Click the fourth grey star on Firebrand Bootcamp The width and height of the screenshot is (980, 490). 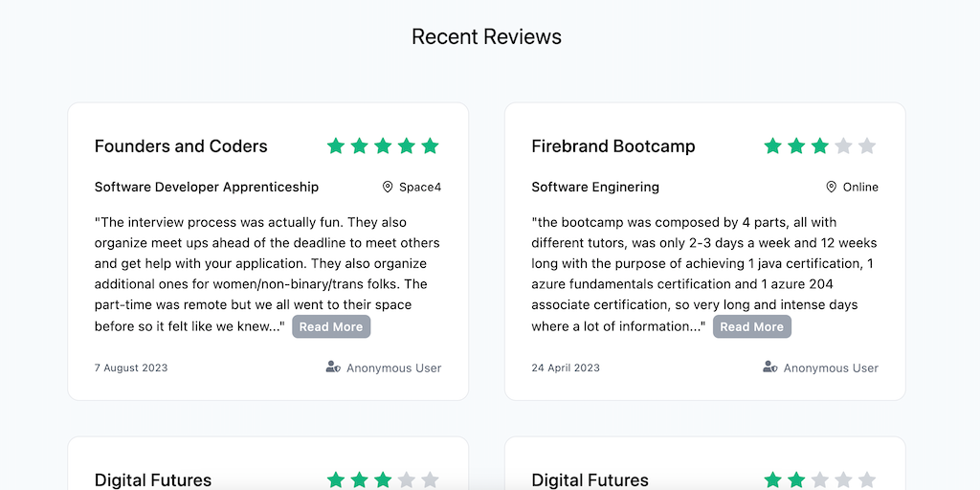point(843,146)
